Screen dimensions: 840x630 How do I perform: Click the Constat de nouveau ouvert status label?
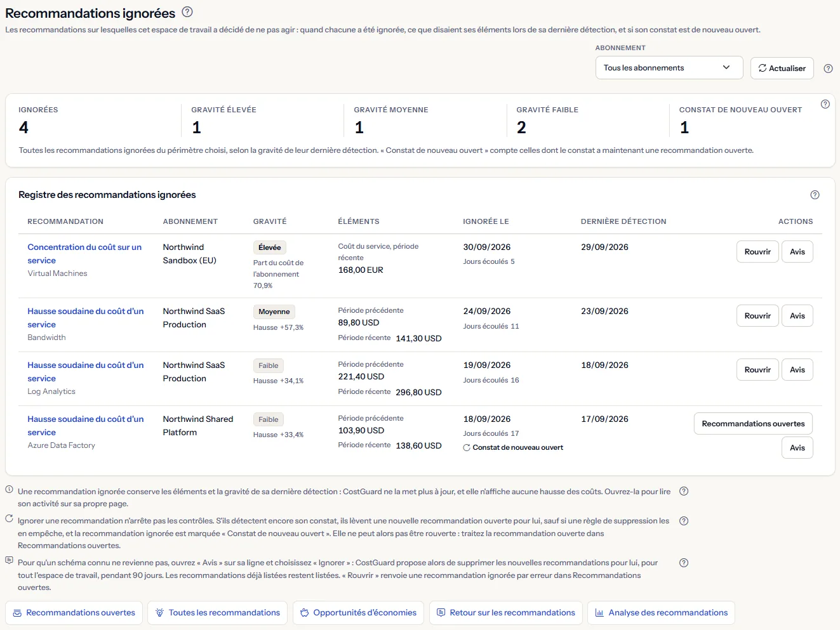513,447
